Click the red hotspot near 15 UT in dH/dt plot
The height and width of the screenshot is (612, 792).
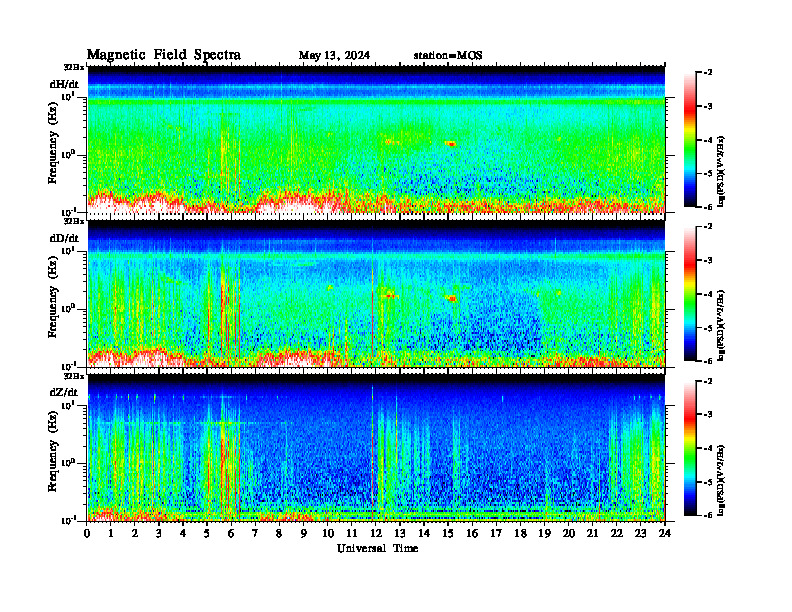tap(451, 144)
